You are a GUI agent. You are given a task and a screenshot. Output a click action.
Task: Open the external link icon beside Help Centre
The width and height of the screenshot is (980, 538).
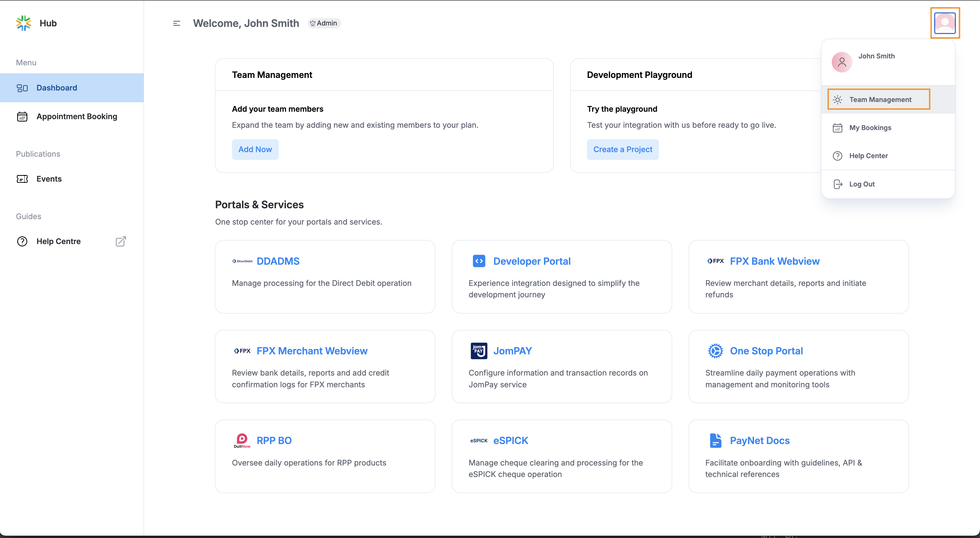click(x=121, y=241)
